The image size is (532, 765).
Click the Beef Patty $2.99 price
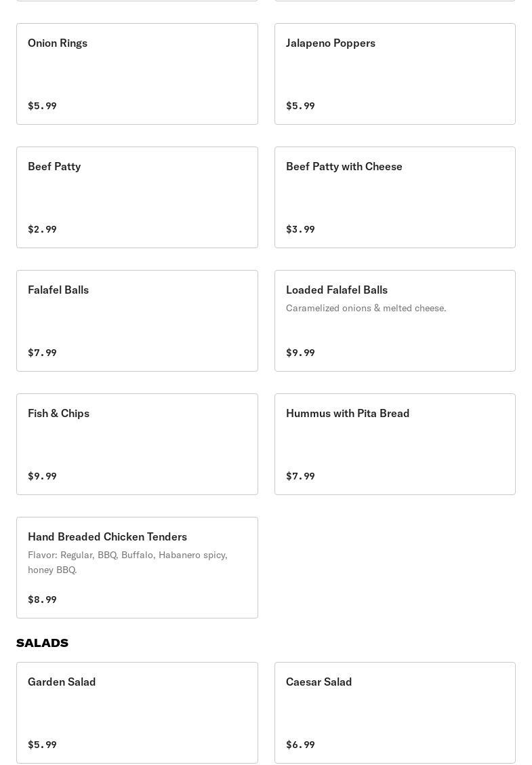coord(42,229)
